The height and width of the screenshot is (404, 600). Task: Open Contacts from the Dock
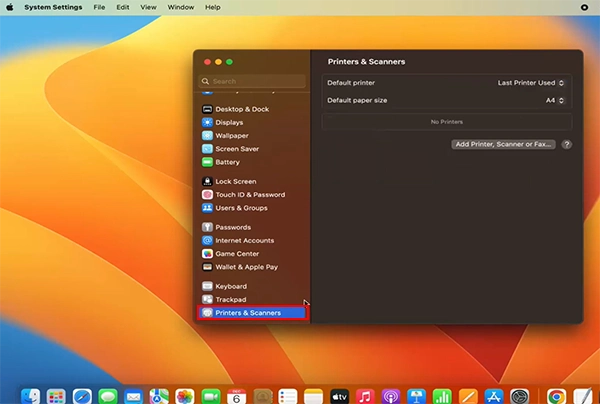(x=262, y=396)
